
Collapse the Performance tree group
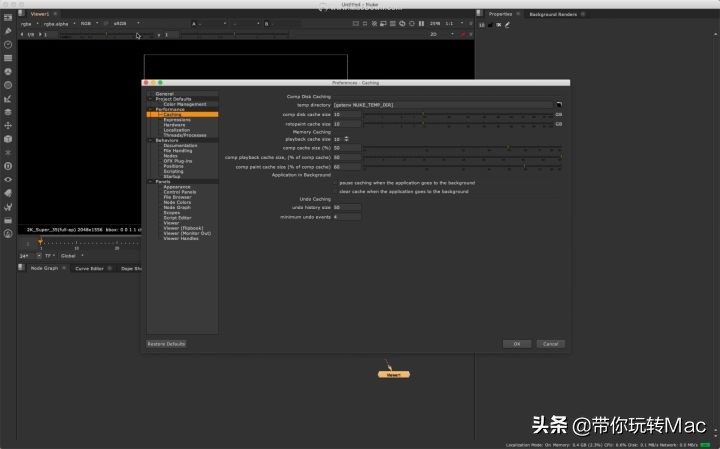(150, 109)
